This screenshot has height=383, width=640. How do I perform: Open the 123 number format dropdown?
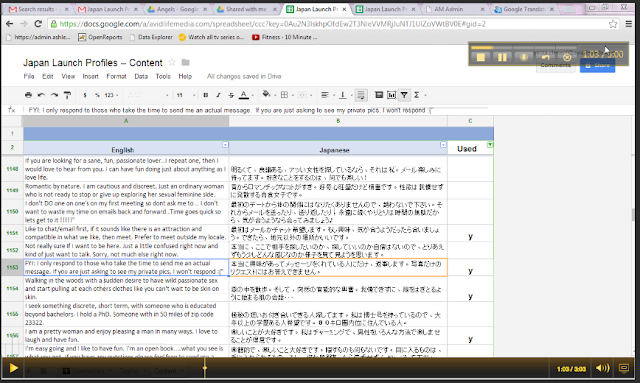pyautogui.click(x=111, y=95)
